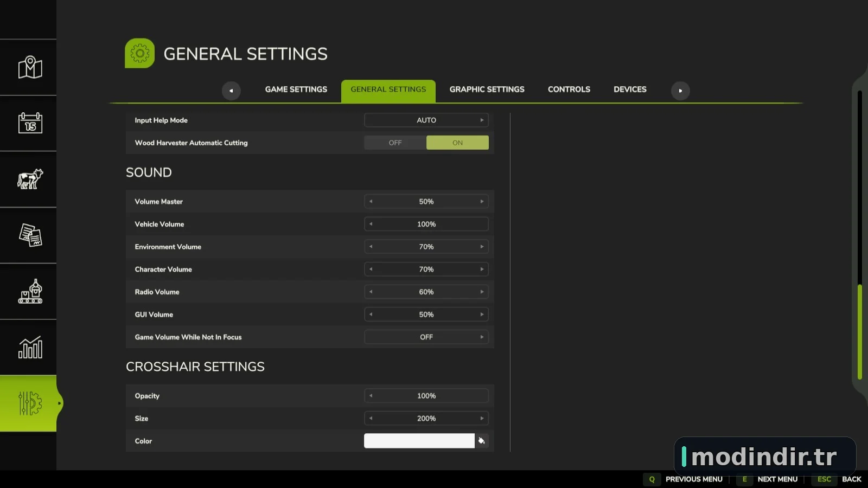The height and width of the screenshot is (488, 868).
Task: Open the crosshair color picker paint bucket
Action: (481, 441)
